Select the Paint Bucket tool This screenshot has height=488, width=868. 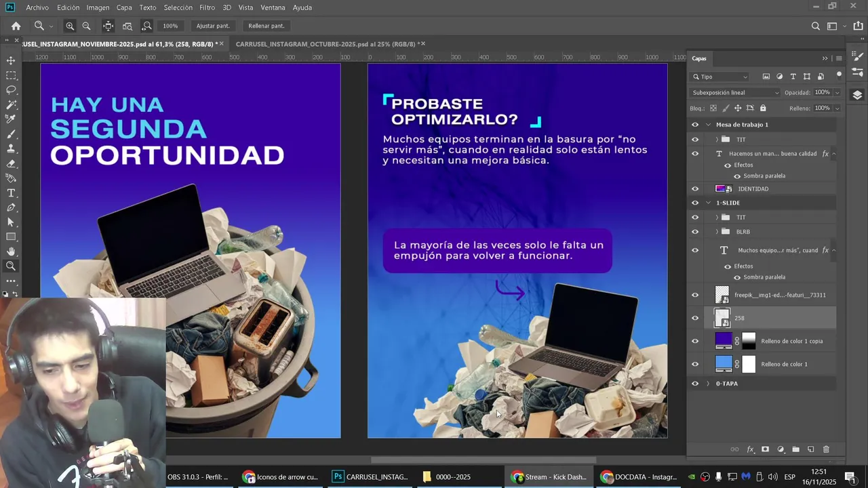pos(11,178)
